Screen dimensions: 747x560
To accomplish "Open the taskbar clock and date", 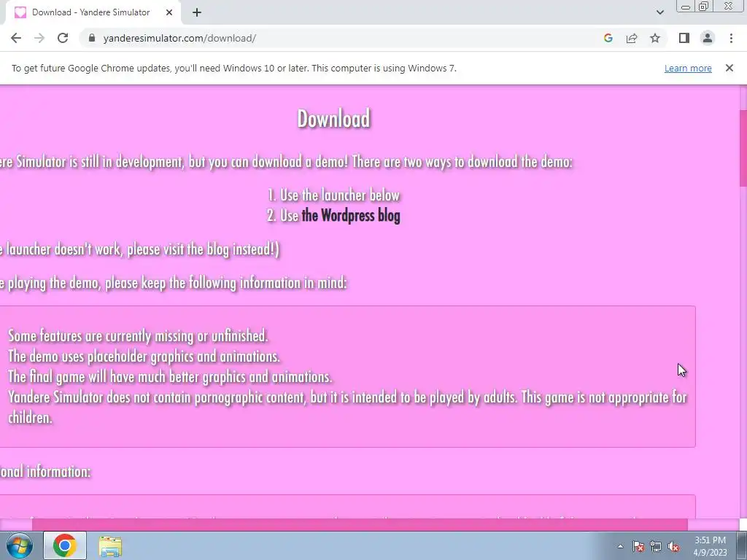I will [710, 546].
